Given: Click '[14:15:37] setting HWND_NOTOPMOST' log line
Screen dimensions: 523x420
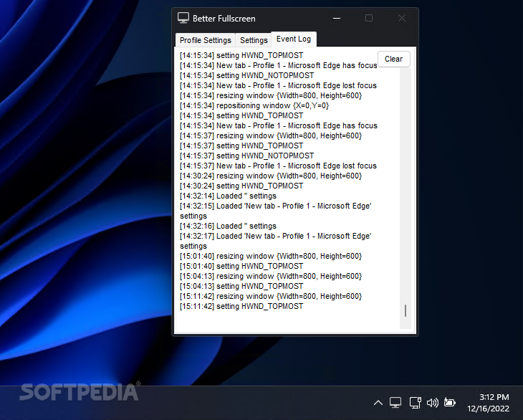Looking at the screenshot, I should tap(247, 156).
